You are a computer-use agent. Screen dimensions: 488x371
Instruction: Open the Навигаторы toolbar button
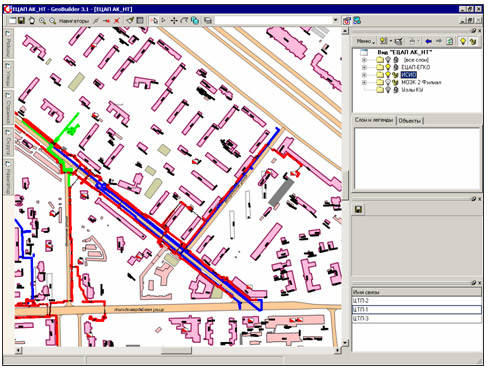coord(74,21)
